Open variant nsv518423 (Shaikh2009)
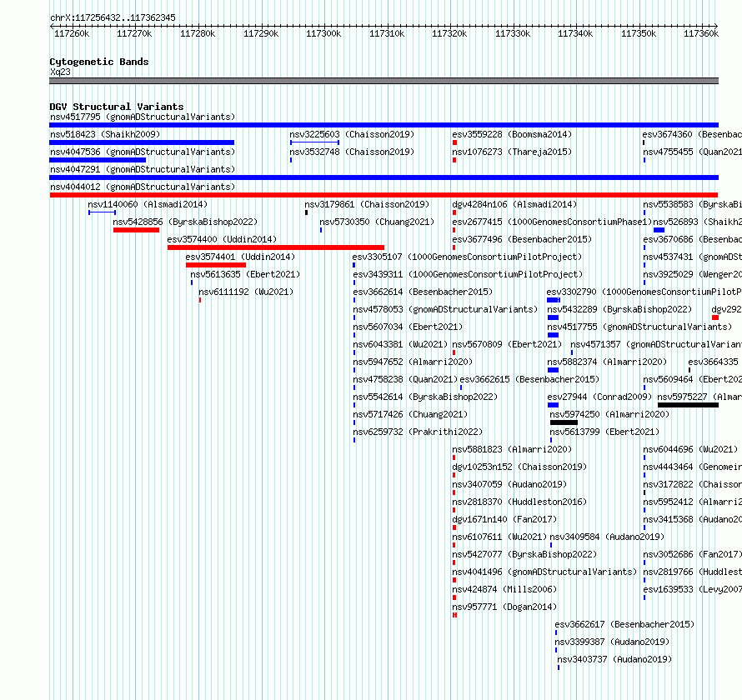 (105, 134)
